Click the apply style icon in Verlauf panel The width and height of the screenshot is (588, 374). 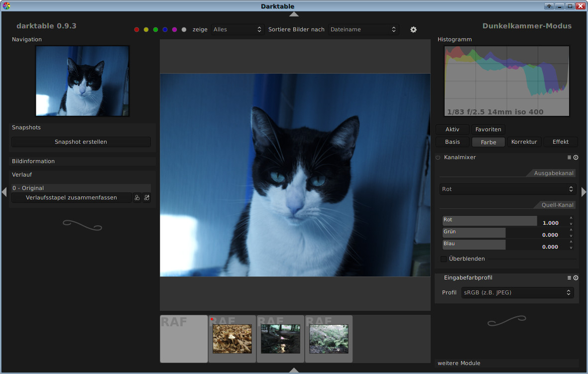pos(146,198)
